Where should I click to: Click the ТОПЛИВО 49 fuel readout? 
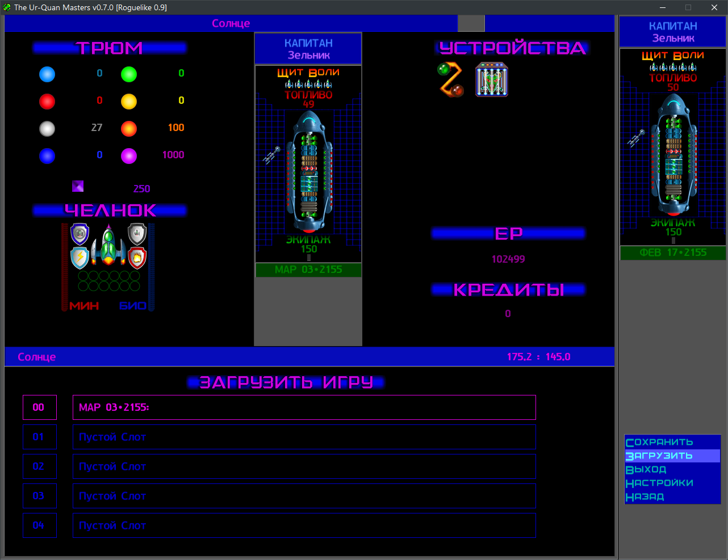(x=309, y=99)
